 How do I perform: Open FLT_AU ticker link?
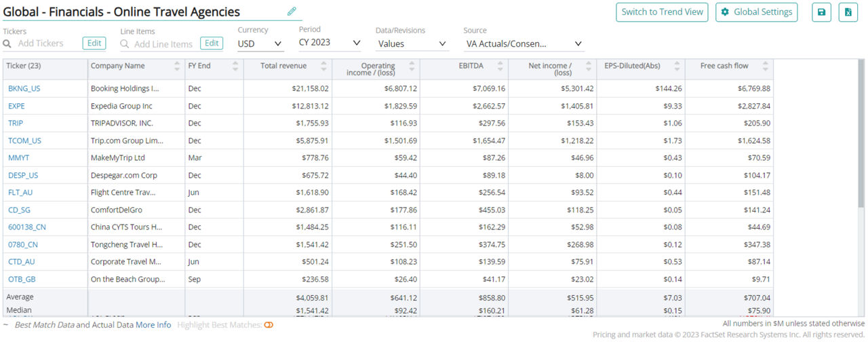(20, 193)
